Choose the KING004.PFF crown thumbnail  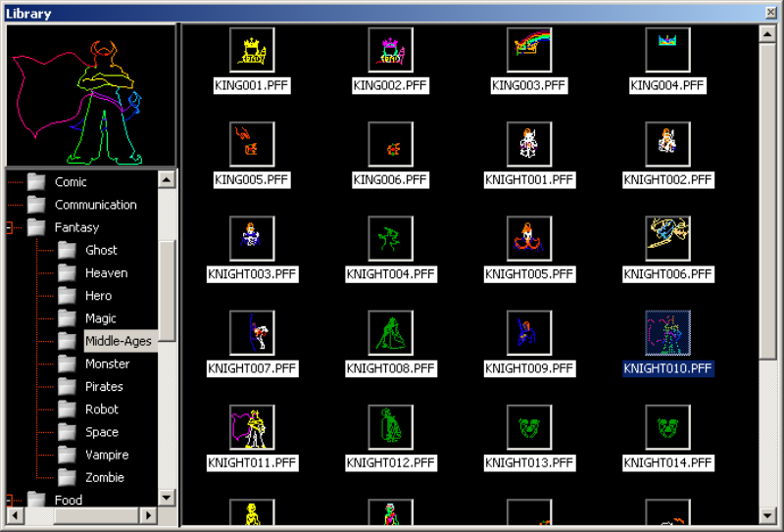tap(667, 50)
